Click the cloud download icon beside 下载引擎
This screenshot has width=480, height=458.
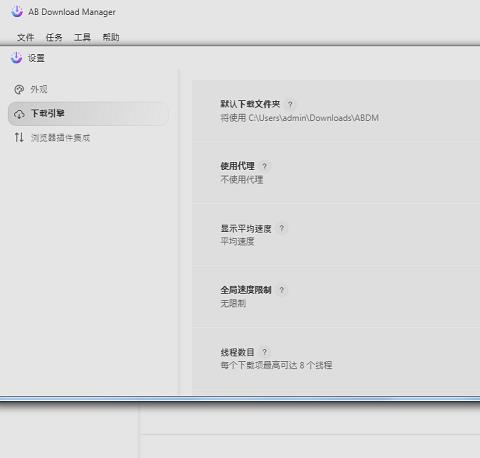[19, 114]
